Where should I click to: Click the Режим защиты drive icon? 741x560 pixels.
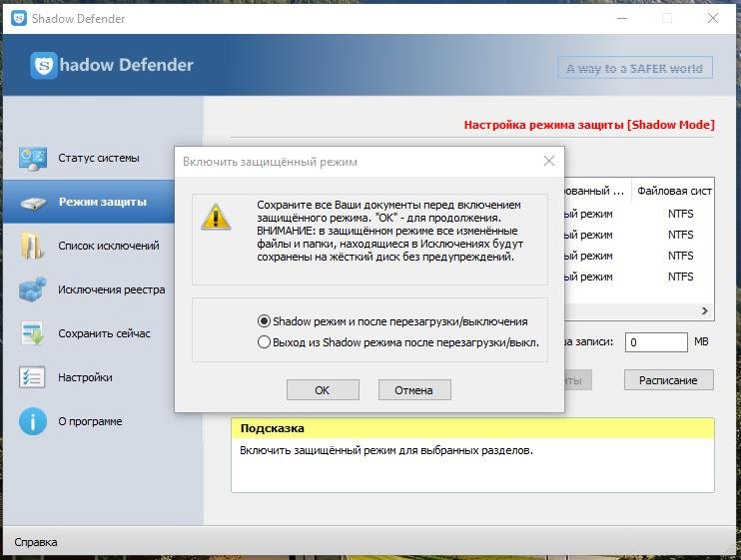point(33,203)
